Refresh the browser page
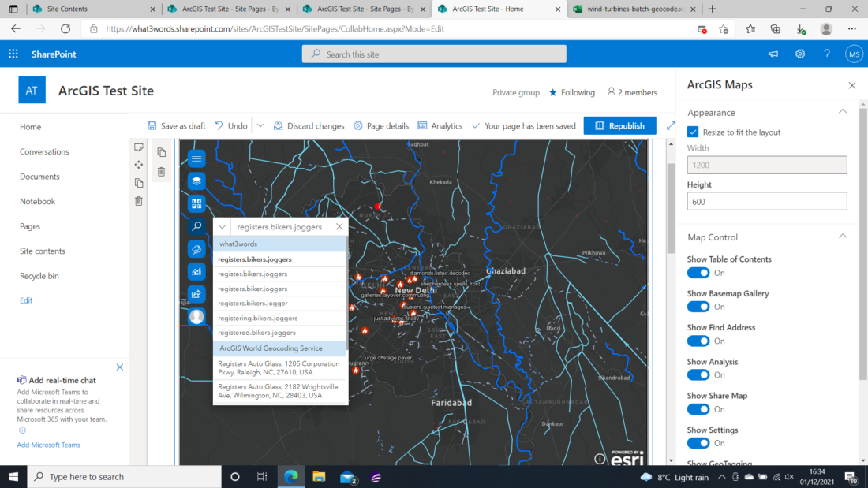 (65, 28)
